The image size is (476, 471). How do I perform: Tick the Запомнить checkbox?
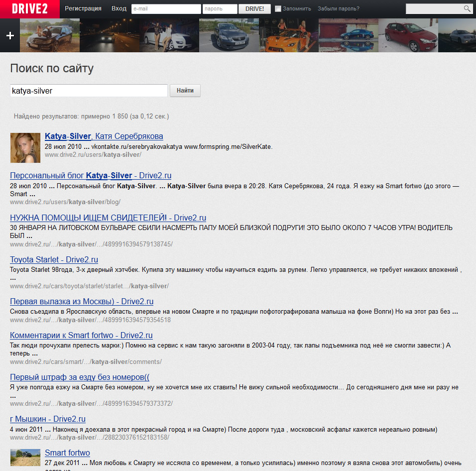pyautogui.click(x=278, y=9)
